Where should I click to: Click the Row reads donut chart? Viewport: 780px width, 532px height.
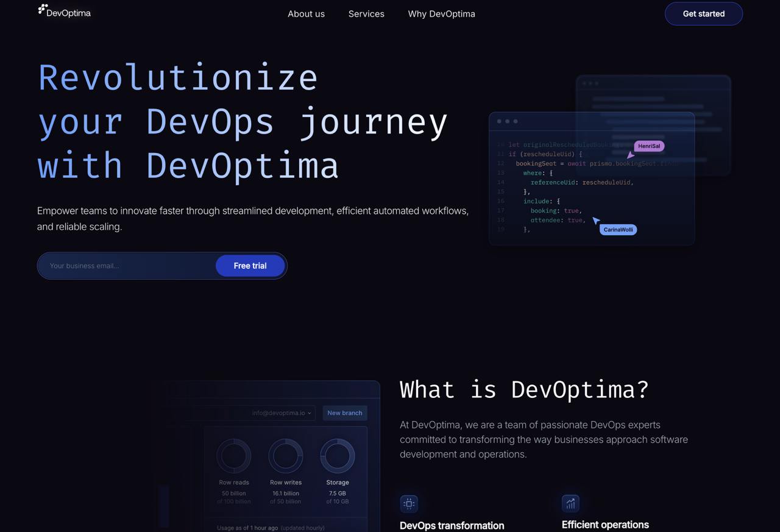(x=234, y=456)
